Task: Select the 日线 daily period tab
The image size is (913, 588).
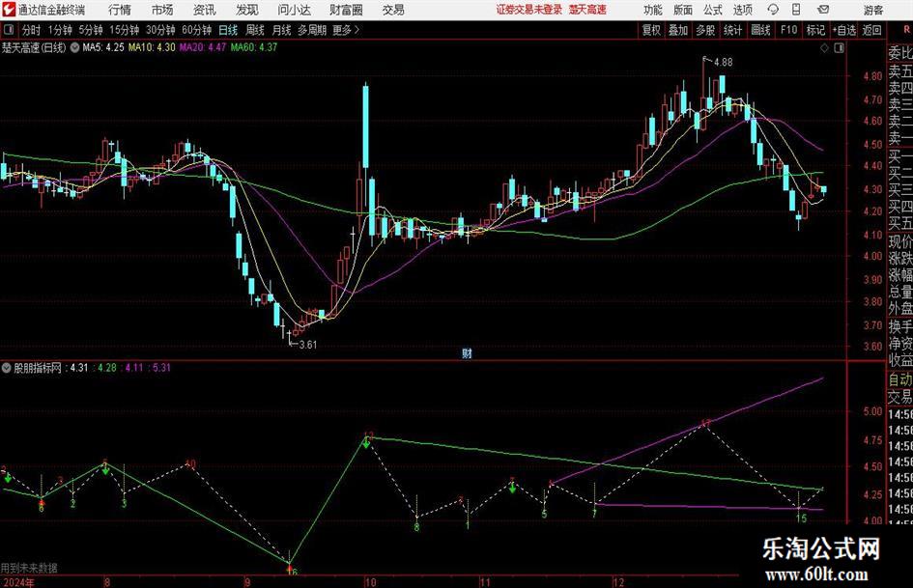Action: [228, 30]
